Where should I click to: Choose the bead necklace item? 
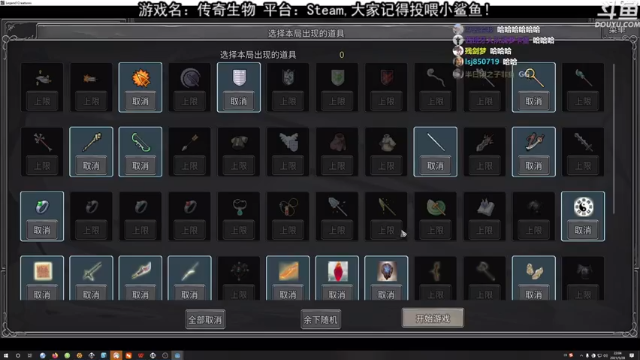click(x=288, y=207)
